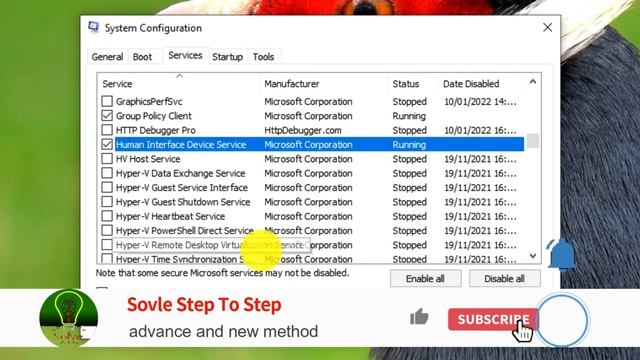This screenshot has height=360, width=640.
Task: Select date disabled of HTTP Debugger Pro
Action: (x=480, y=130)
